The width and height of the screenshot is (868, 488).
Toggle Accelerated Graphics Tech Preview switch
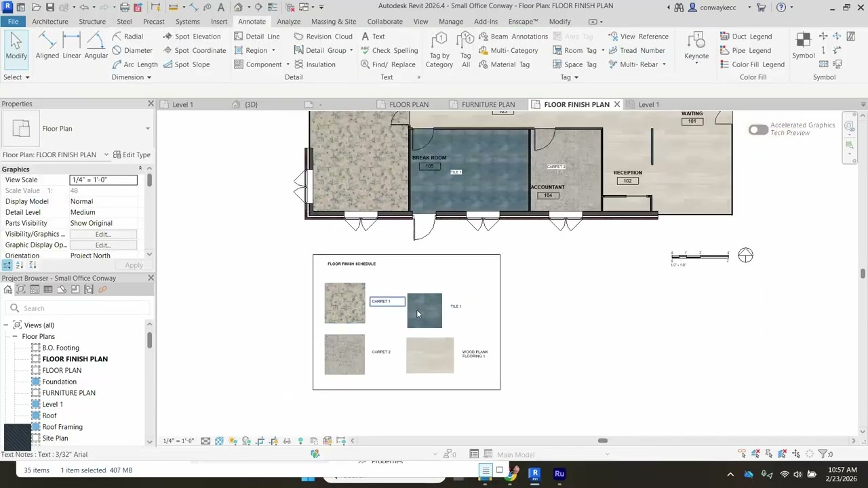click(x=758, y=129)
